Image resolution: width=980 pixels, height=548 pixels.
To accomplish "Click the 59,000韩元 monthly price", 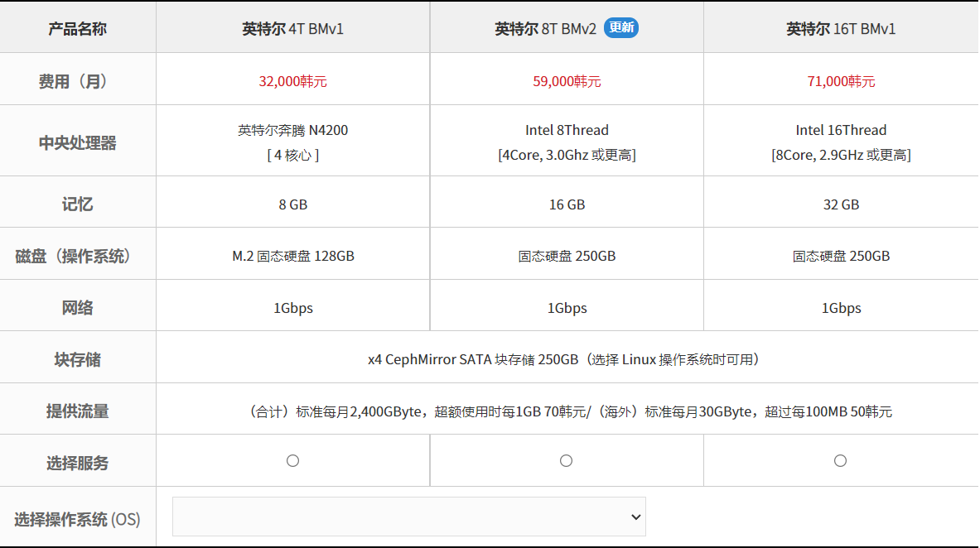I will point(567,81).
